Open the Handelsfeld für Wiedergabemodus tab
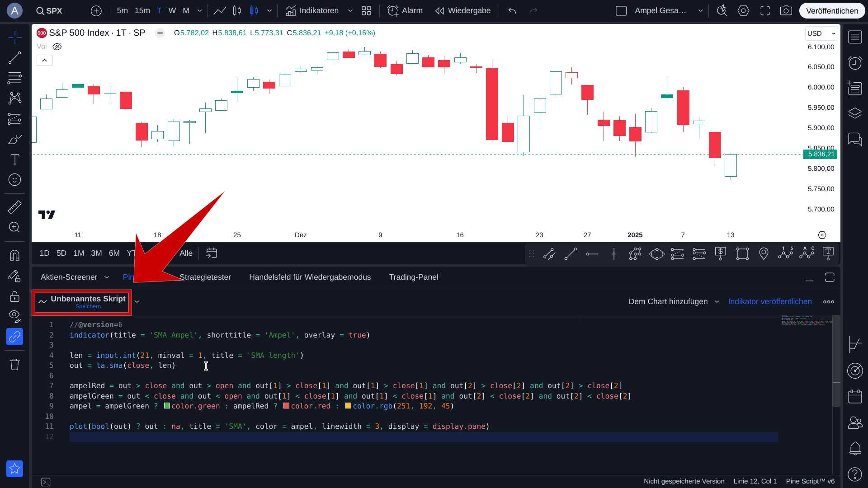This screenshot has width=868, height=488. 310,277
